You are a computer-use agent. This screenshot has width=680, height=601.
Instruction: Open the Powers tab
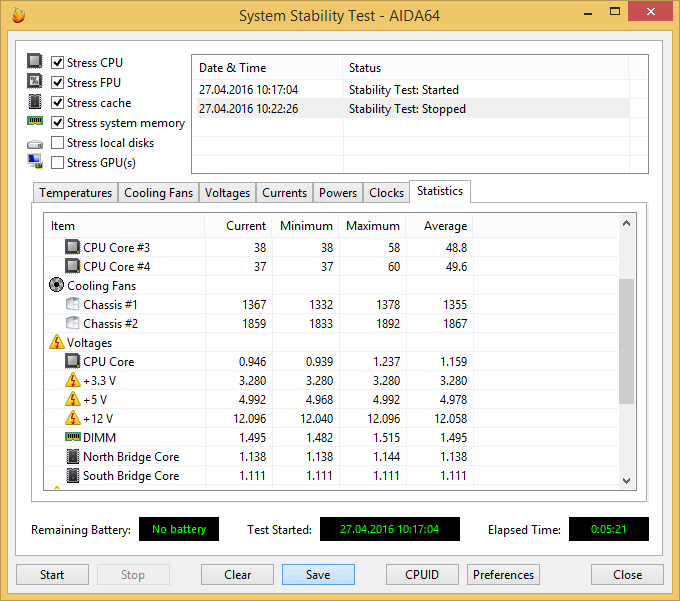tap(338, 193)
